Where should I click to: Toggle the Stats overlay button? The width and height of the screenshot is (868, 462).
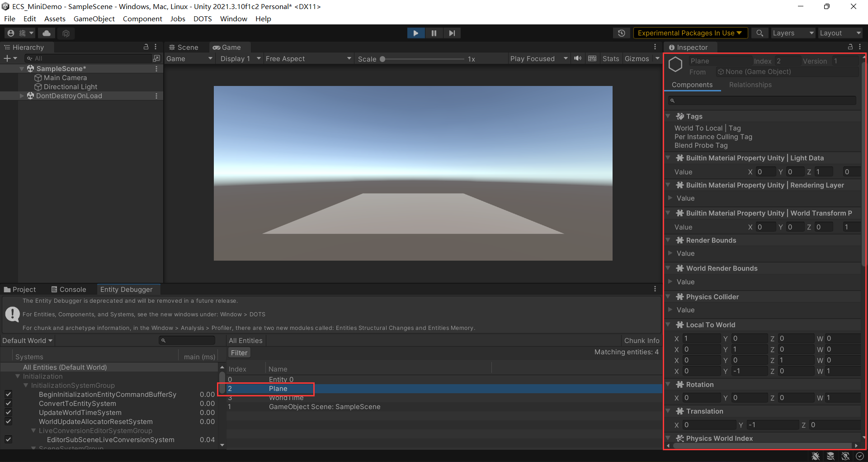(x=611, y=59)
